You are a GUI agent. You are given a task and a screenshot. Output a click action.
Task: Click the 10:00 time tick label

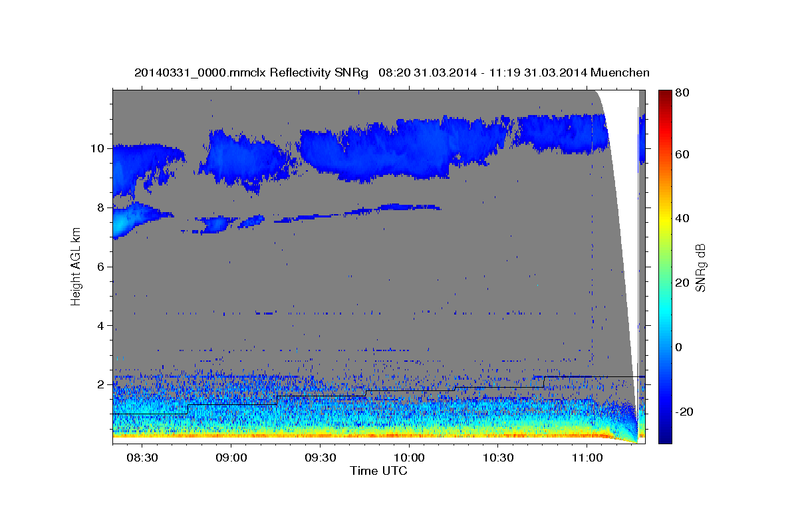click(409, 458)
